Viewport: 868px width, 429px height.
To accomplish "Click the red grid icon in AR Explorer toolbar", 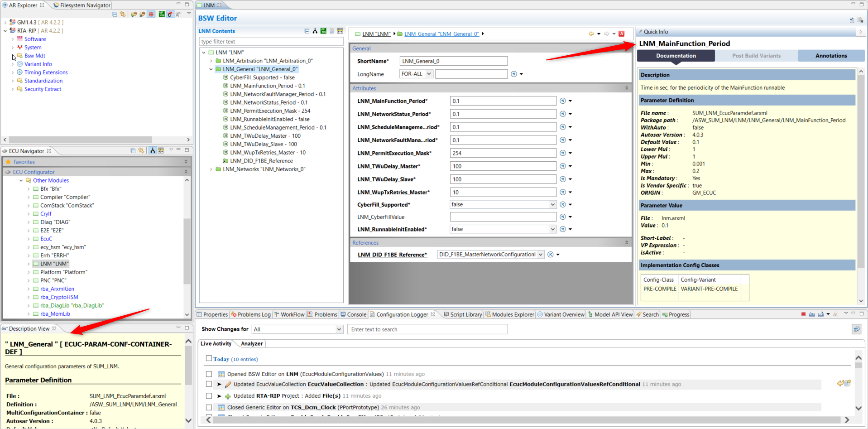I will (151, 14).
